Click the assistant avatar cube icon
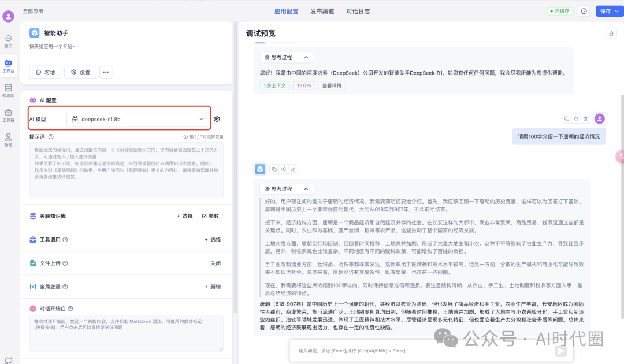Image resolution: width=624 pixels, height=364 pixels. 260,169
